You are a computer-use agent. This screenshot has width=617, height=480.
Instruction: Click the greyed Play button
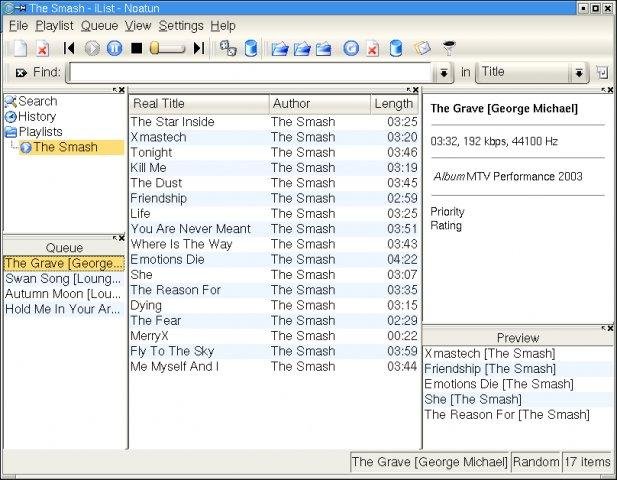pyautogui.click(x=92, y=48)
